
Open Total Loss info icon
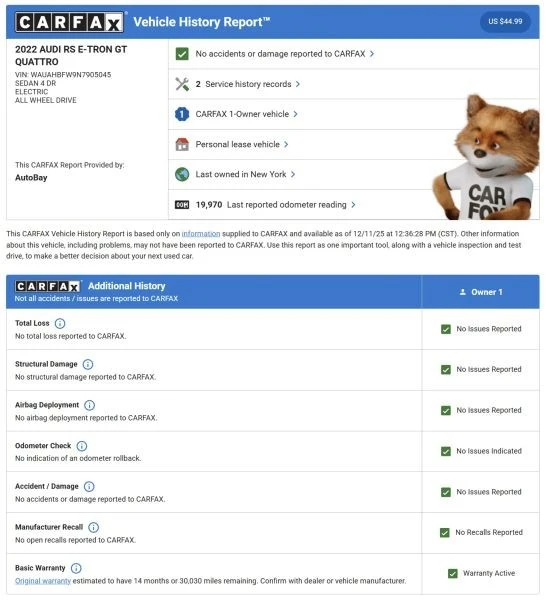[x=60, y=324]
